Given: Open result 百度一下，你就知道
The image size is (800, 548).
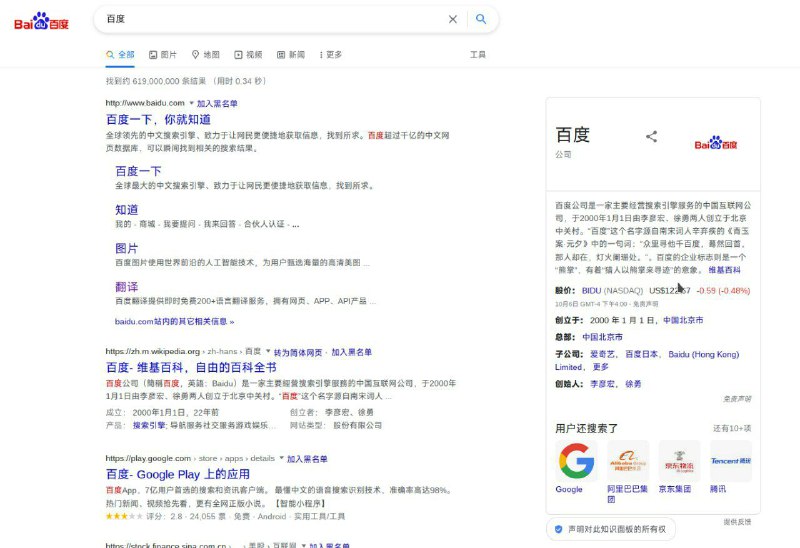Looking at the screenshot, I should 158,119.
